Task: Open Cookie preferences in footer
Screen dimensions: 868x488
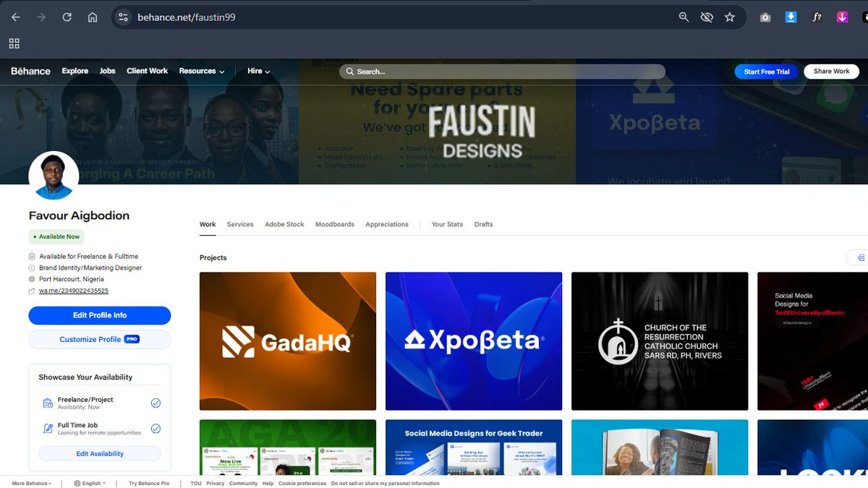Action: pyautogui.click(x=302, y=483)
